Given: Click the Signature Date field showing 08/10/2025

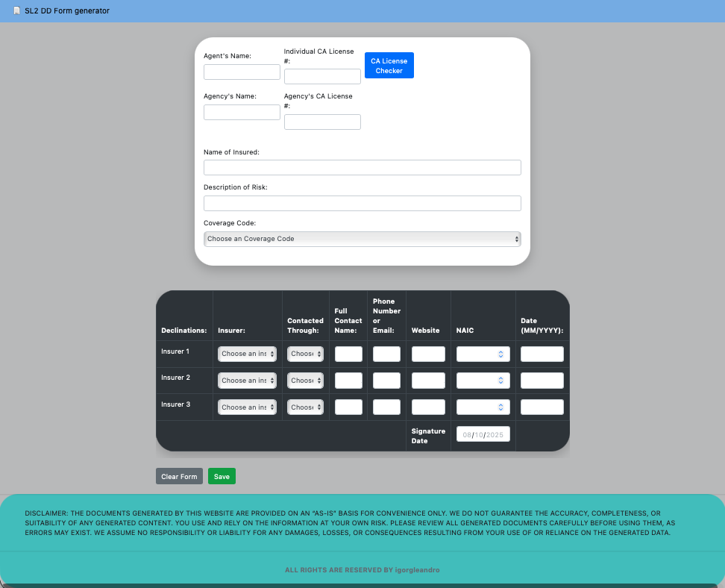Looking at the screenshot, I should click(x=483, y=434).
